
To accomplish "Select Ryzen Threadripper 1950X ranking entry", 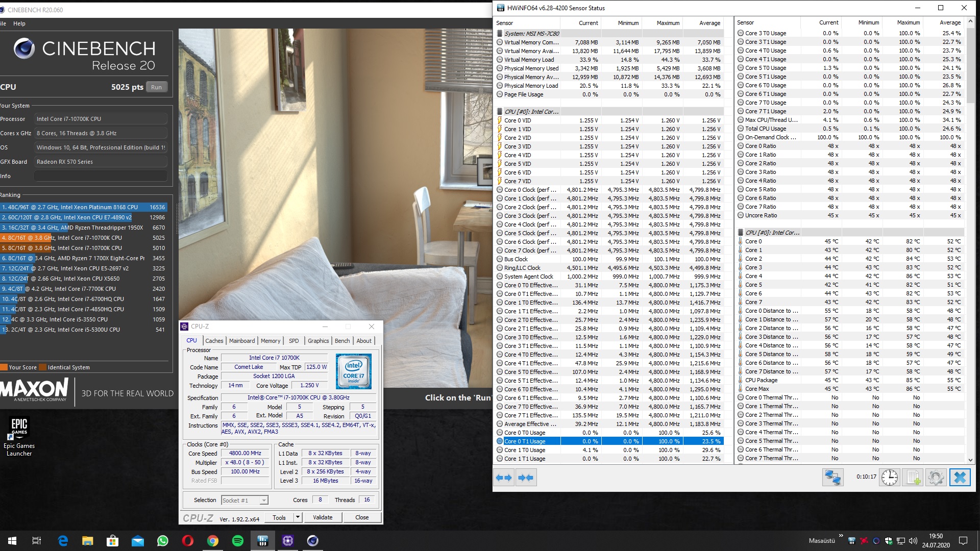I will (84, 228).
